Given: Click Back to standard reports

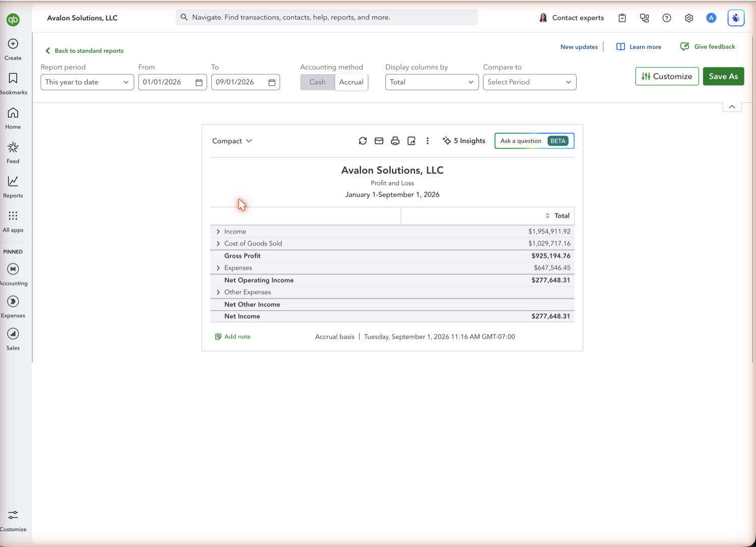Looking at the screenshot, I should (84, 51).
